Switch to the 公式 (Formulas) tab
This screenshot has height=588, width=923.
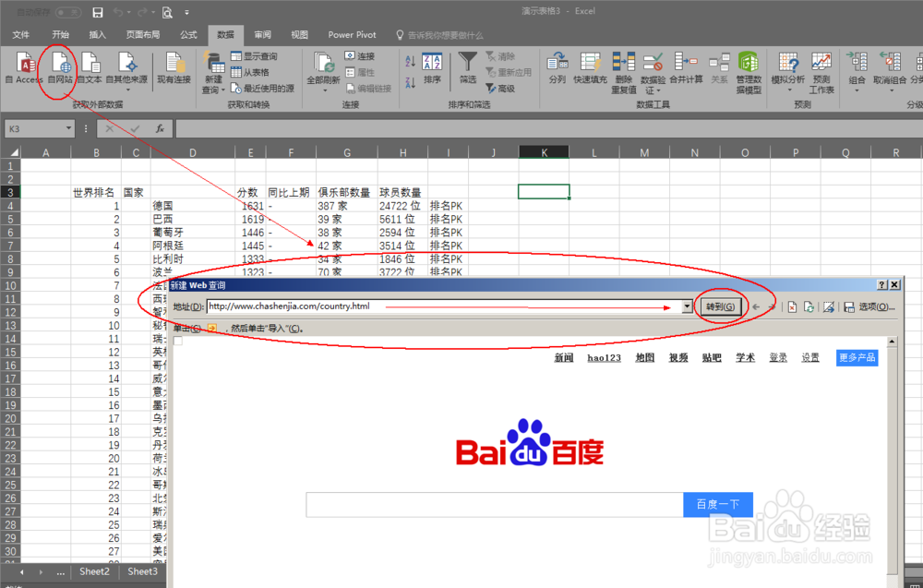click(188, 35)
